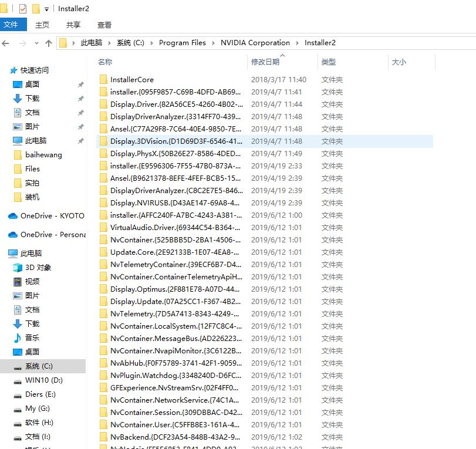Viewport: 476px width, 449px height.
Task: Click the new folder icon in title bar
Action: [x=36, y=9]
